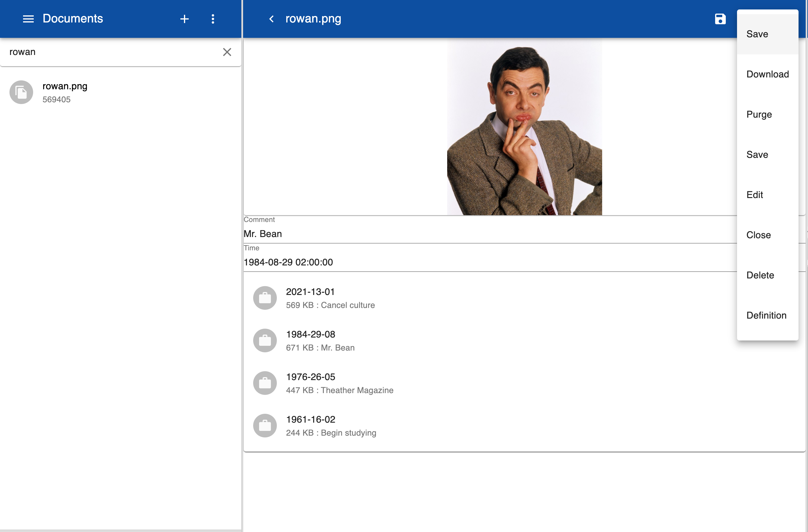Open rowan.png in the search results
808x532 pixels.
click(x=121, y=92)
